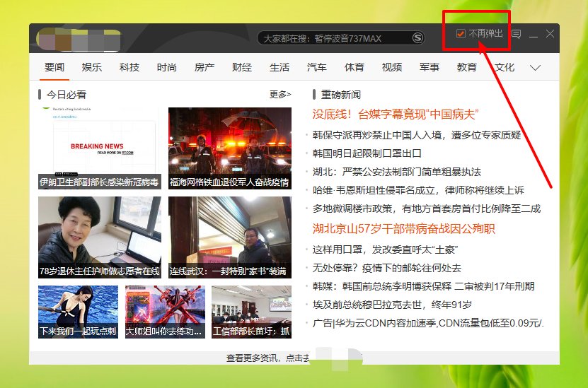Viewport: 588px width, 388px height.
Task: Switch to the 科技 tab
Action: point(129,68)
